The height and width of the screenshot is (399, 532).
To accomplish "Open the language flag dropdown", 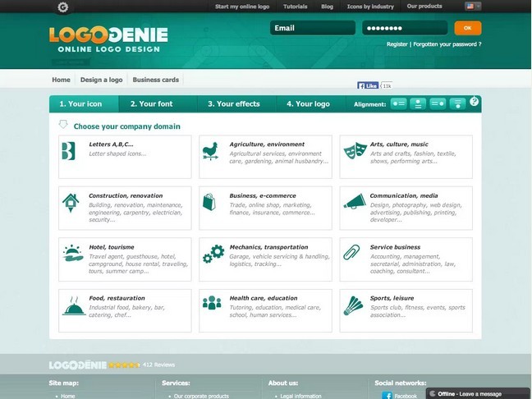I will click(x=473, y=7).
